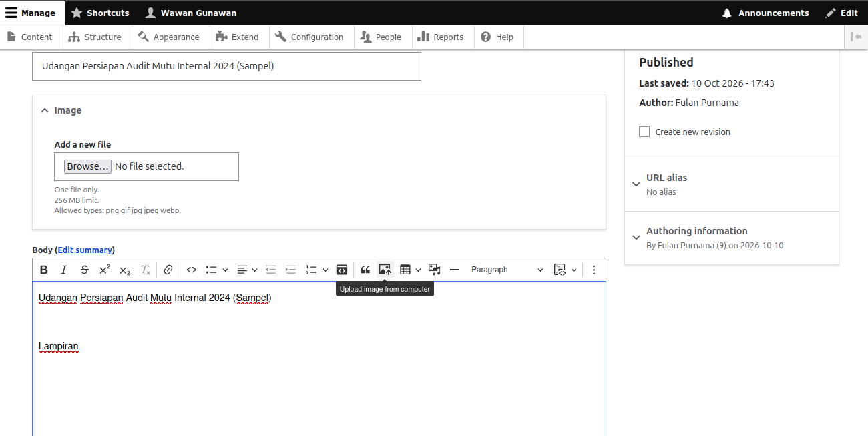Screen dimensions: 868x436
Task: Open bulleted list style dropdown arrow
Action: [x=225, y=270]
